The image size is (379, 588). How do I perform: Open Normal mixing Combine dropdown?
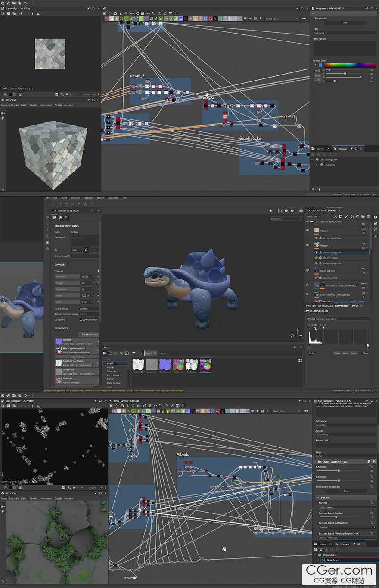pyautogui.click(x=89, y=309)
